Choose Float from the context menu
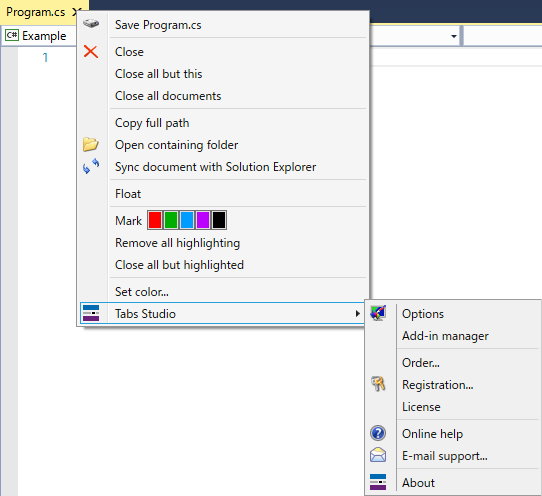 point(223,194)
